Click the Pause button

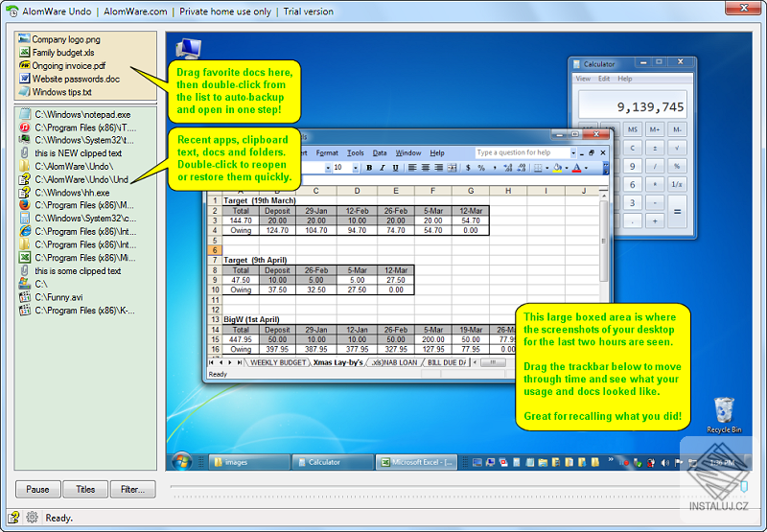tap(37, 489)
